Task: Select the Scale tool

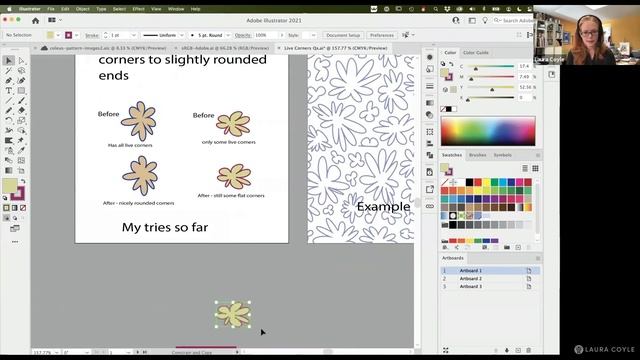Action: pos(21,120)
